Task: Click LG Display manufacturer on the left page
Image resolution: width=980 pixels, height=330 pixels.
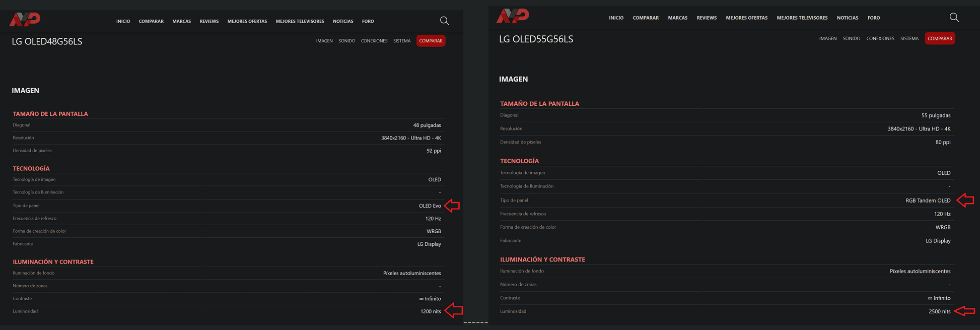Action: click(x=429, y=244)
